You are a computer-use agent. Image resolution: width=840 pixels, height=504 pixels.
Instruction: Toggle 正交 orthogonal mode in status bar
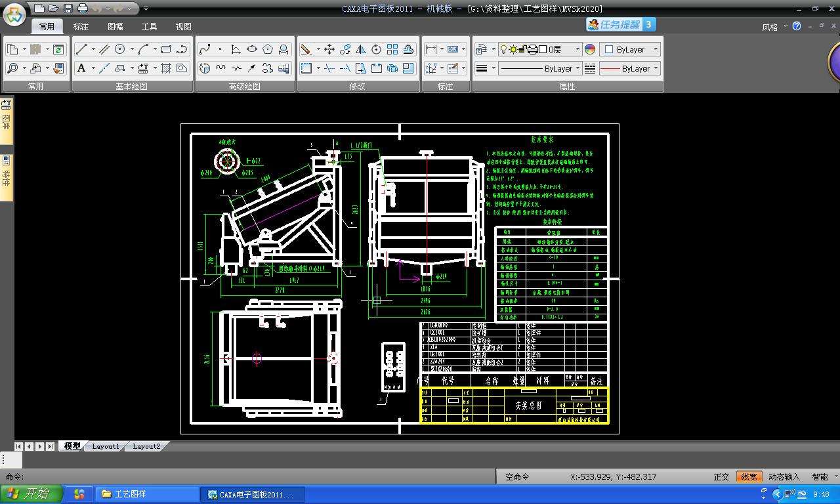pos(721,477)
